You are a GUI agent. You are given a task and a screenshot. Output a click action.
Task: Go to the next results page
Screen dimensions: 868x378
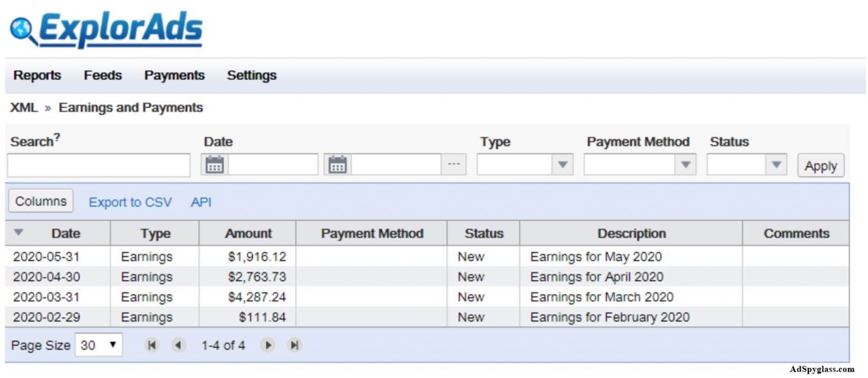pos(267,345)
